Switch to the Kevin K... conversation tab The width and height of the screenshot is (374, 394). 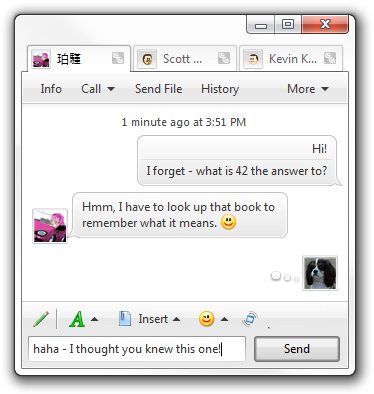pos(290,59)
